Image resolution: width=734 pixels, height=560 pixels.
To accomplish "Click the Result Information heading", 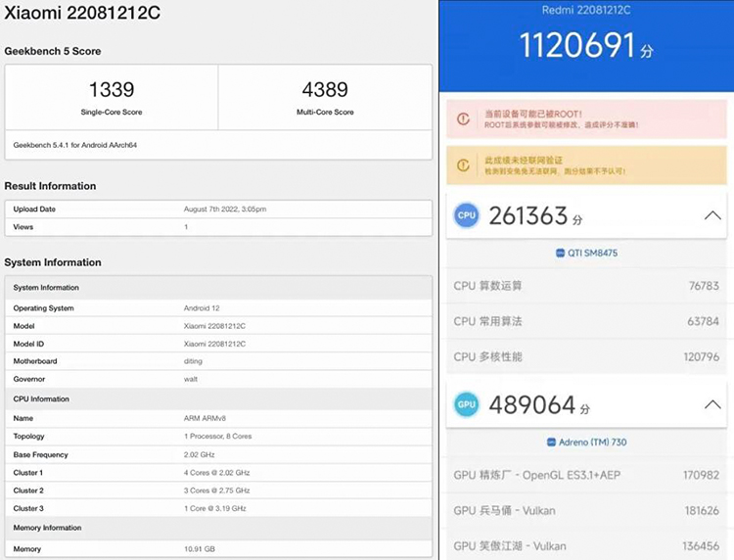I will click(x=50, y=186).
